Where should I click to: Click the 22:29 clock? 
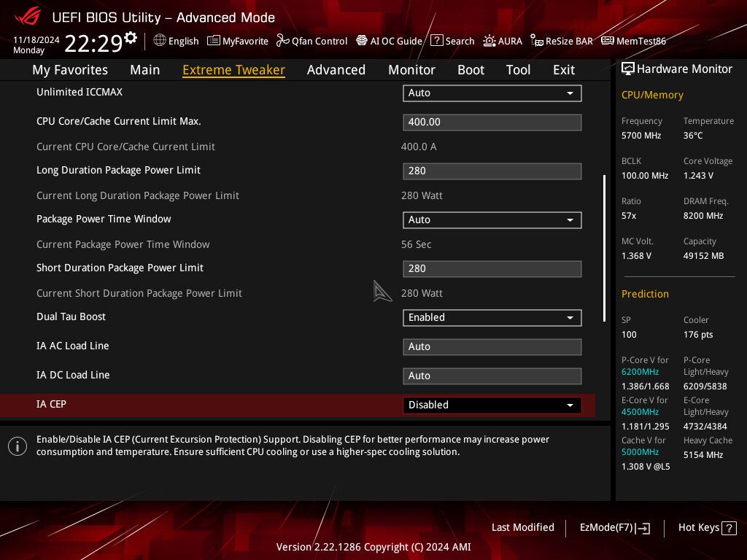(93, 43)
